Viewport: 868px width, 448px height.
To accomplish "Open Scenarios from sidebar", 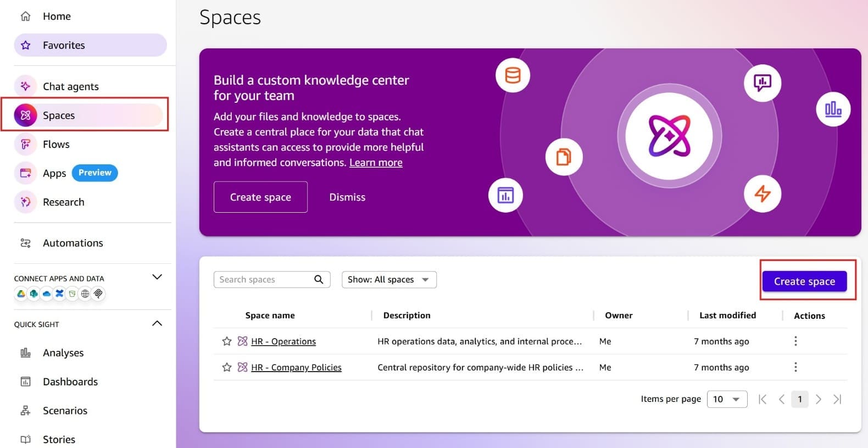I will coord(65,411).
